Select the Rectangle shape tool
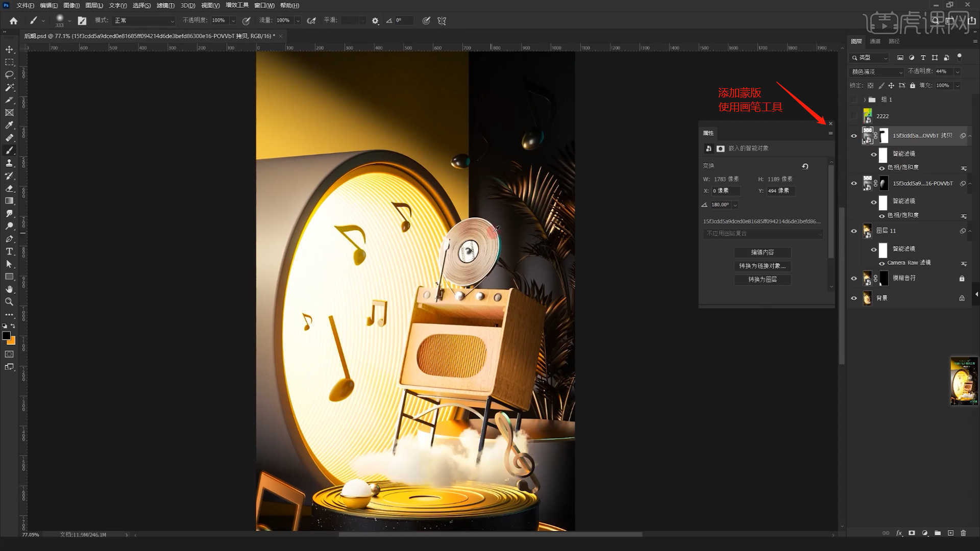Viewport: 980px width, 551px height. point(9,277)
